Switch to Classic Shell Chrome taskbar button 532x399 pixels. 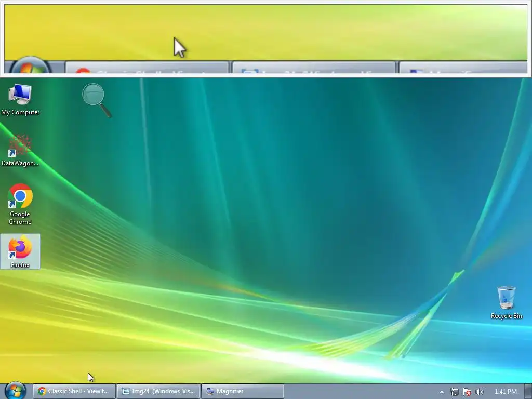click(74, 391)
